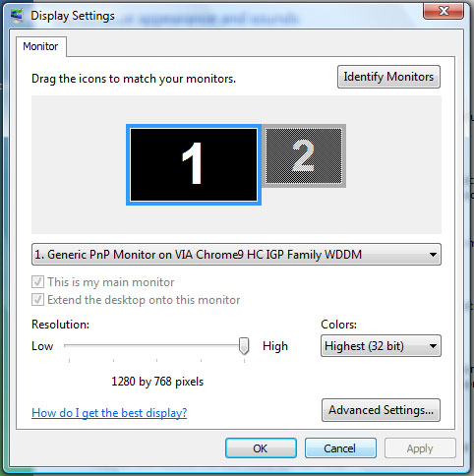Select monitor 2 icon
The height and width of the screenshot is (476, 474).
pos(304,155)
